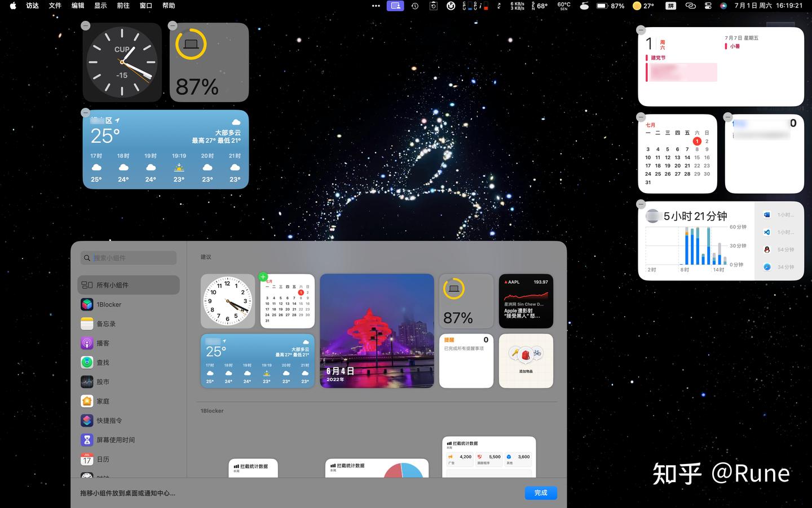Screen dimensions: 812x508
Task: Select the weather widget in 建议 suggestions
Action: point(257,361)
